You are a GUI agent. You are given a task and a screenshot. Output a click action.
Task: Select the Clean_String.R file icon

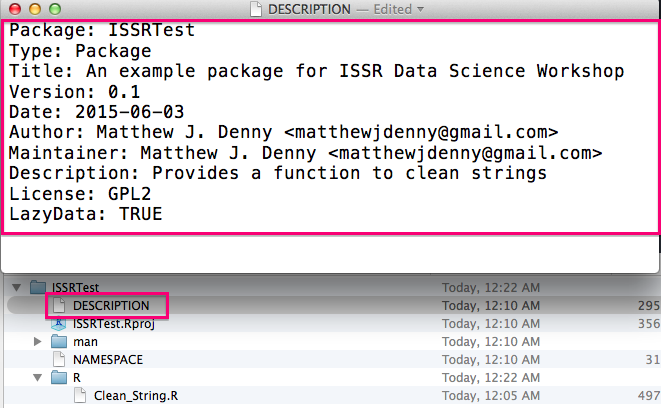click(80, 395)
